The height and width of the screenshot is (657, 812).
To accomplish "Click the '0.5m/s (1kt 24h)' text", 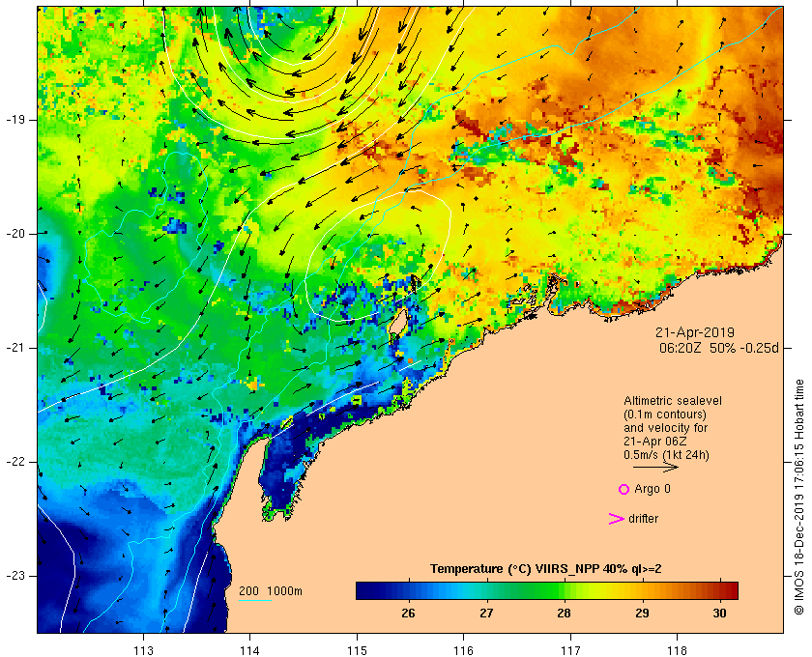I will (666, 454).
